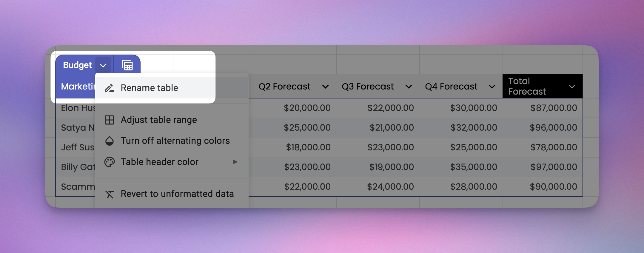Click the table view icon beside Budget
This screenshot has height=253, width=644.
[x=127, y=65]
